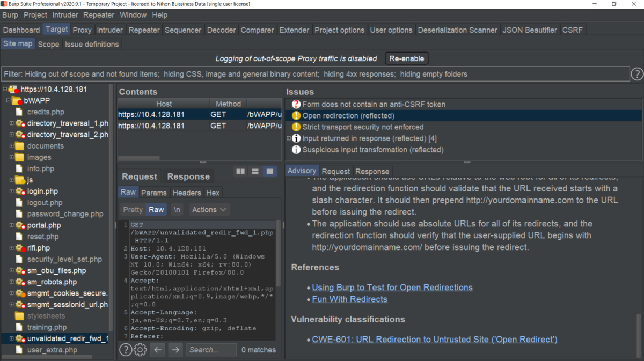Viewport: 644px width, 361px height.
Task: Open the CWE-601 URL Redirection link
Action: (x=435, y=340)
